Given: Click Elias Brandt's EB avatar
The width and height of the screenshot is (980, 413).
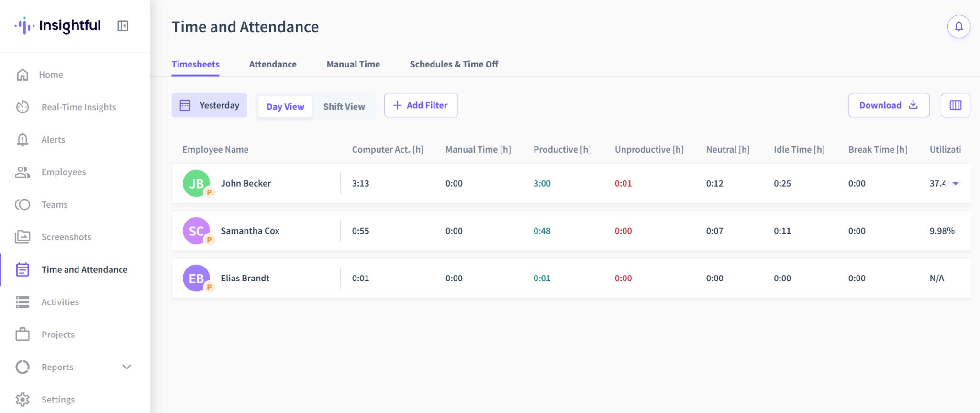Looking at the screenshot, I should point(196,278).
